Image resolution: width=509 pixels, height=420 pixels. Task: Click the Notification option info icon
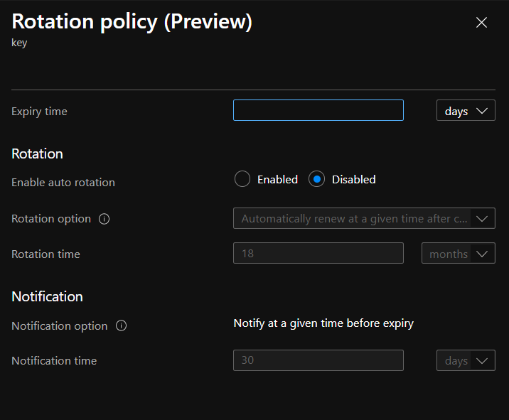coord(121,326)
